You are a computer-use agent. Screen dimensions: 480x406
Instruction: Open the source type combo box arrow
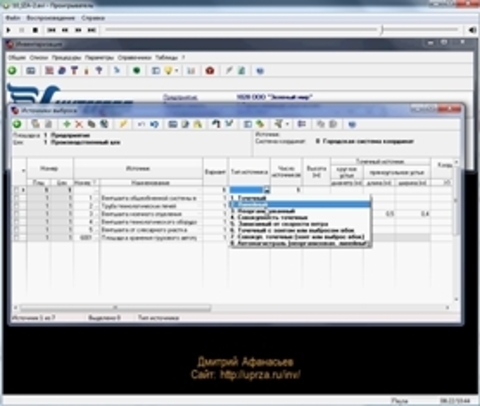(267, 190)
